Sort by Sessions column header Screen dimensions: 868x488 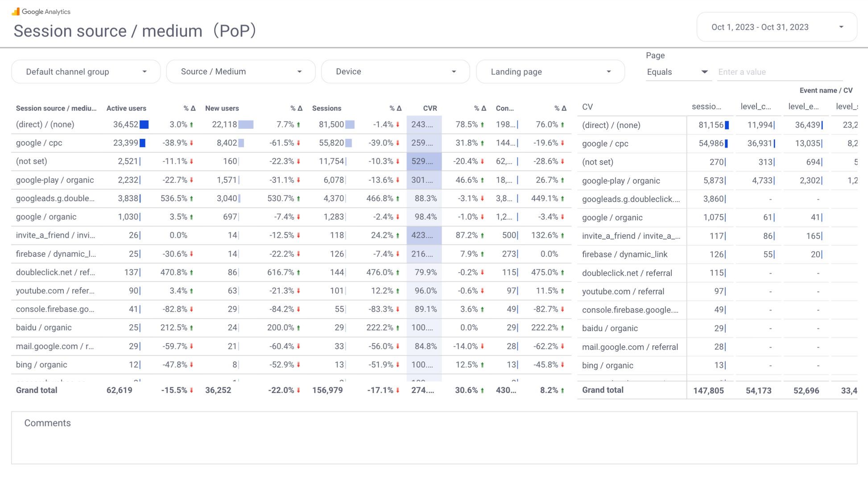(x=327, y=108)
